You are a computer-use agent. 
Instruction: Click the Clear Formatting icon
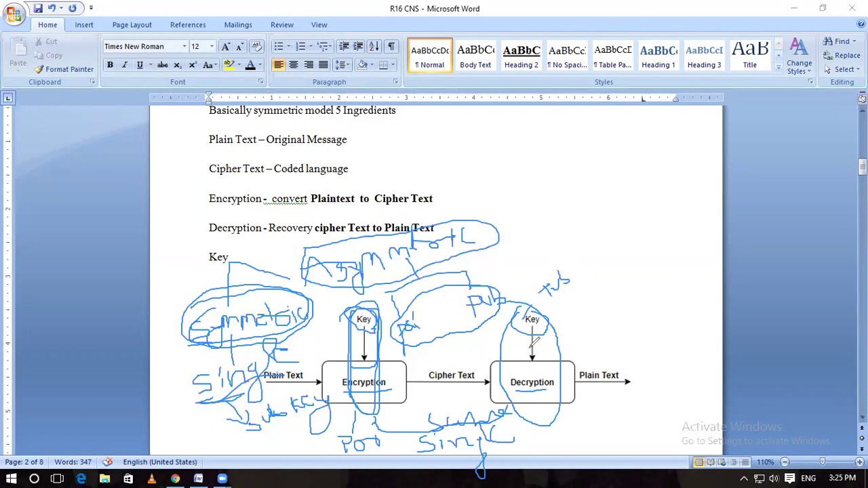[256, 47]
